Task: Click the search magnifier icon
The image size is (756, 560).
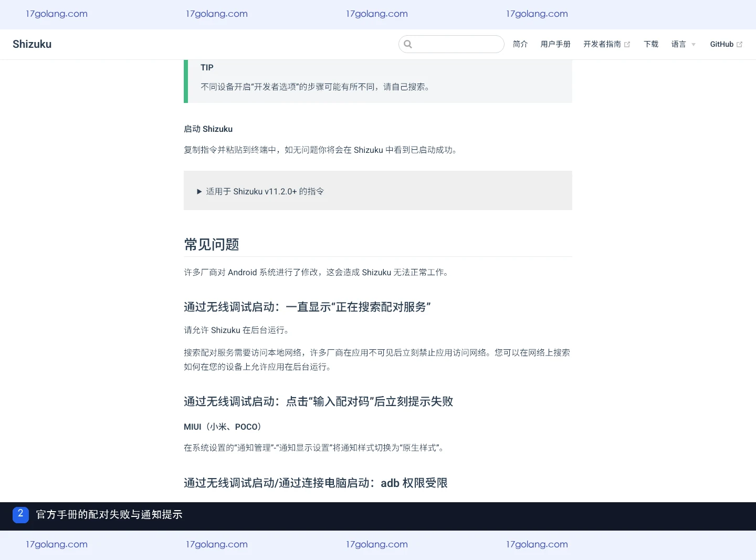Action: (408, 44)
